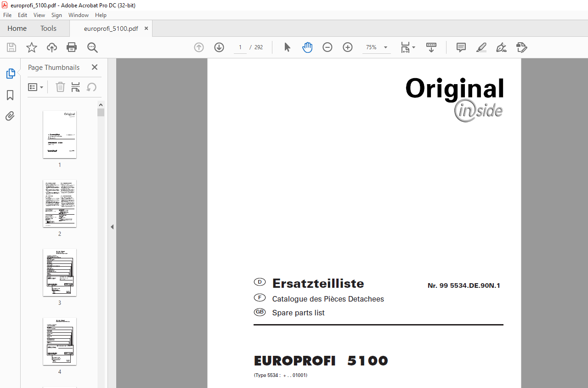588x388 pixels.
Task: Open the Find text magnifier icon
Action: 92,47
